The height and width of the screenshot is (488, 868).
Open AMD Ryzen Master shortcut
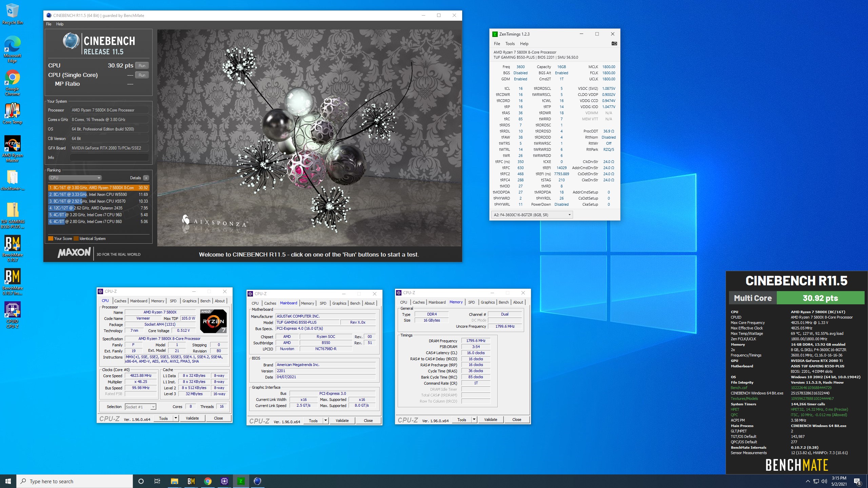click(x=13, y=149)
